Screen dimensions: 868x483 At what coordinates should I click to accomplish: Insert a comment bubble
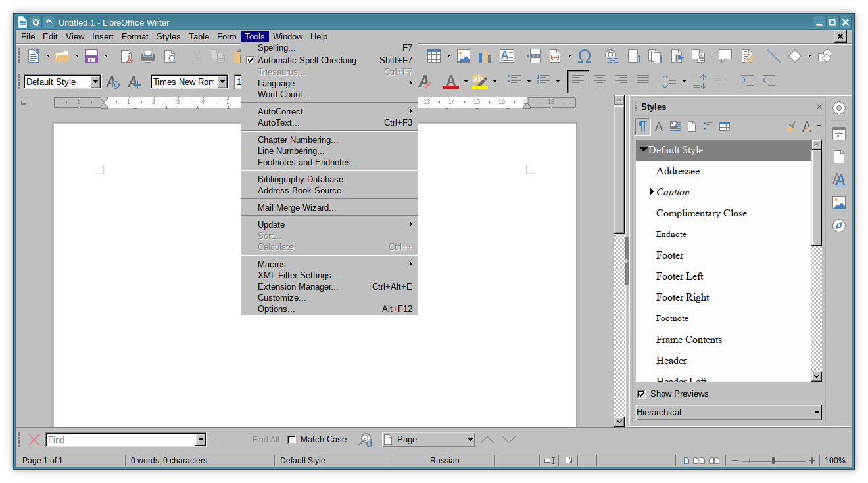click(x=725, y=56)
